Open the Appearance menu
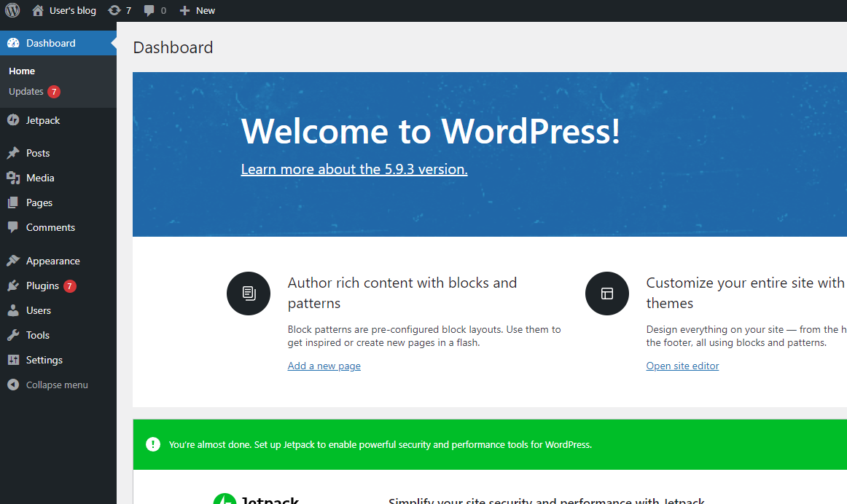The width and height of the screenshot is (847, 504). (x=58, y=261)
